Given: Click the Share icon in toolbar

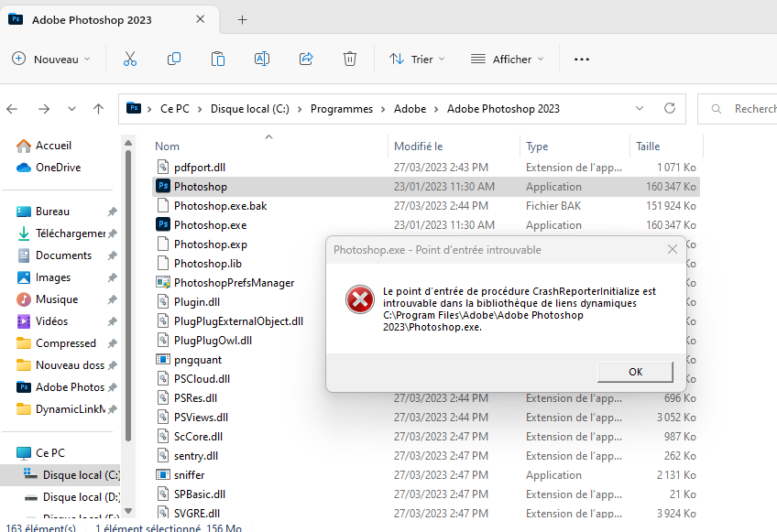Looking at the screenshot, I should click(x=306, y=59).
